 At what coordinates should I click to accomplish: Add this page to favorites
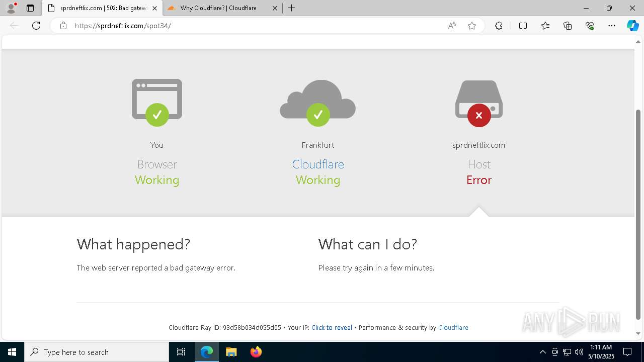(x=472, y=26)
